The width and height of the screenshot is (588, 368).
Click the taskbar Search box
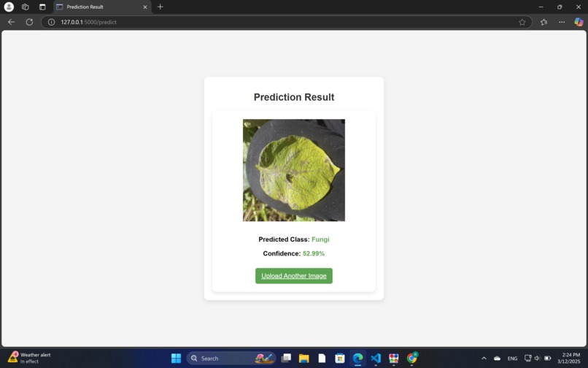(231, 359)
